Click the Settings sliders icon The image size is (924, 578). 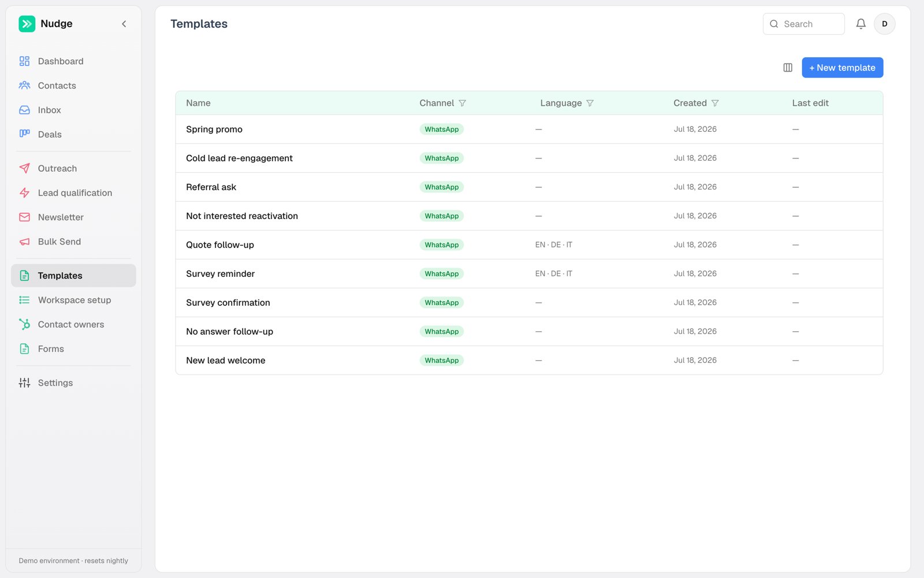(24, 383)
